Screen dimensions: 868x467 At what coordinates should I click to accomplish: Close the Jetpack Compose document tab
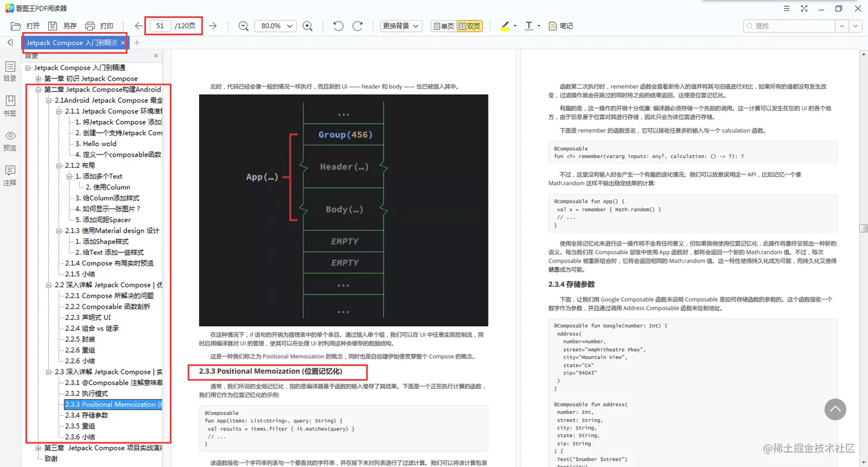pos(123,43)
